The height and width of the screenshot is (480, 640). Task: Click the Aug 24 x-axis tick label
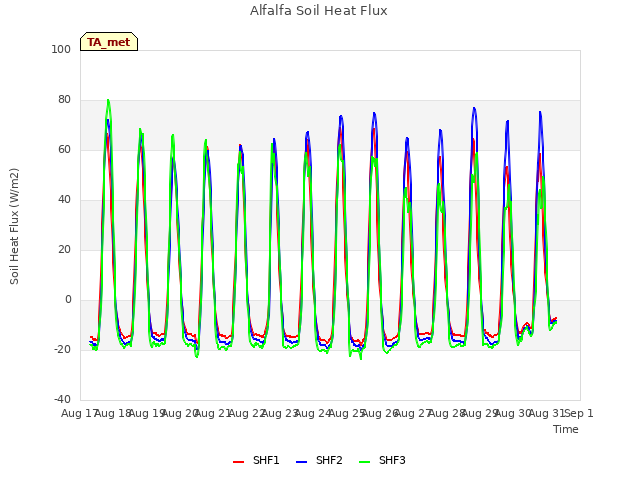pyautogui.click(x=312, y=413)
